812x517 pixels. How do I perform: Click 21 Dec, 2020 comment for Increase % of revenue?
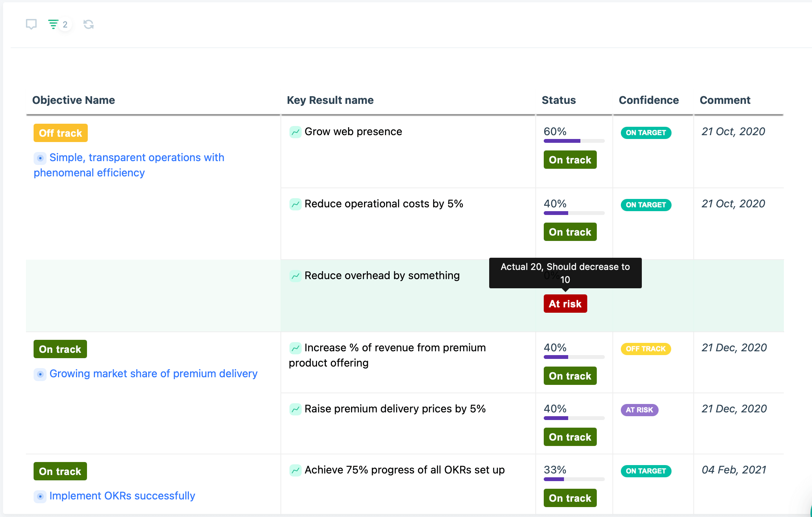(x=734, y=348)
